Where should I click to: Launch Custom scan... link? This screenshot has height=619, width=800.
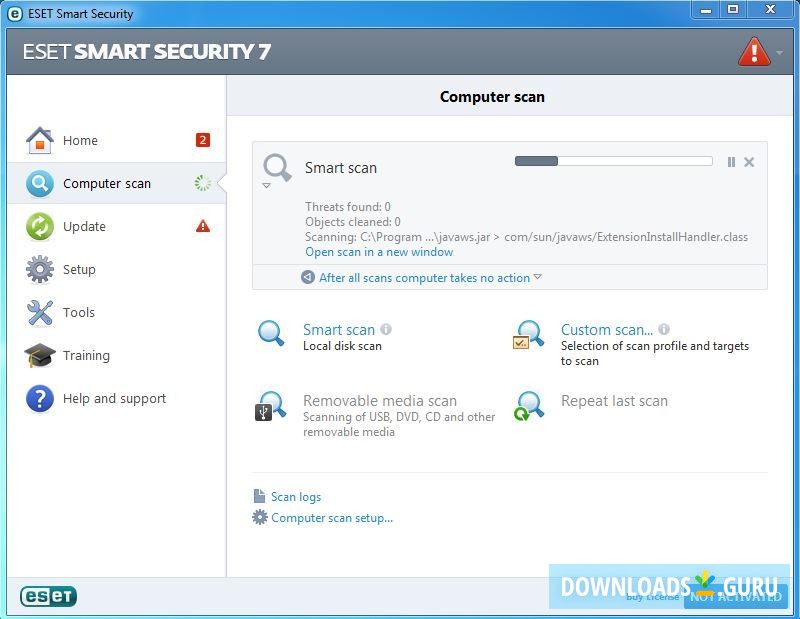[x=607, y=330]
